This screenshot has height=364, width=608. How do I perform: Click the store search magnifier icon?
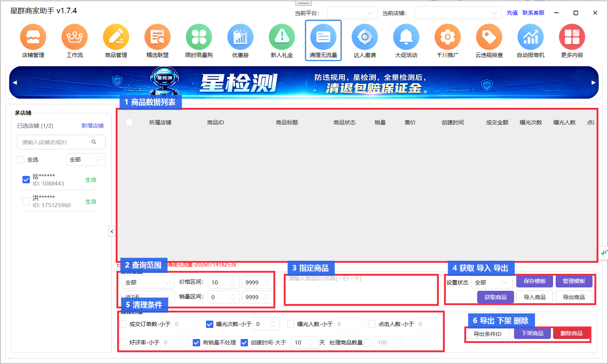pos(94,142)
